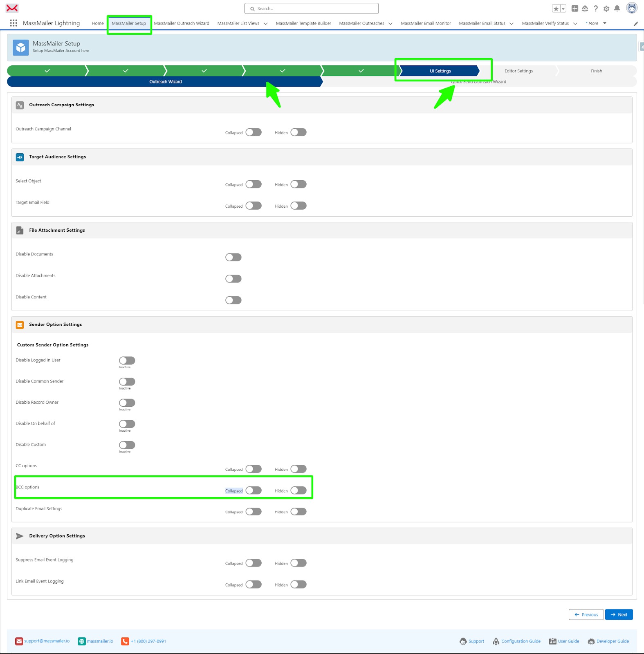Open the Developer Guide link
644x654 pixels.
coord(613,641)
